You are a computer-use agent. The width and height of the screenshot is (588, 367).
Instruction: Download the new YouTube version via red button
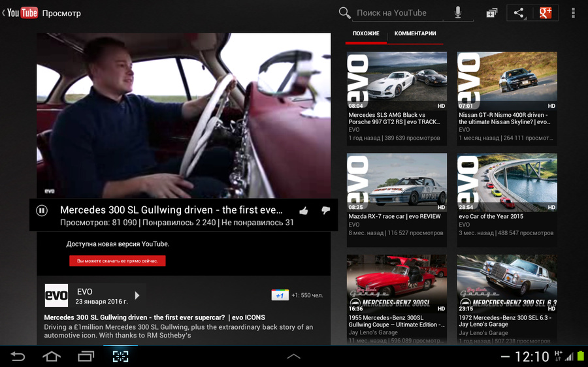pyautogui.click(x=118, y=261)
